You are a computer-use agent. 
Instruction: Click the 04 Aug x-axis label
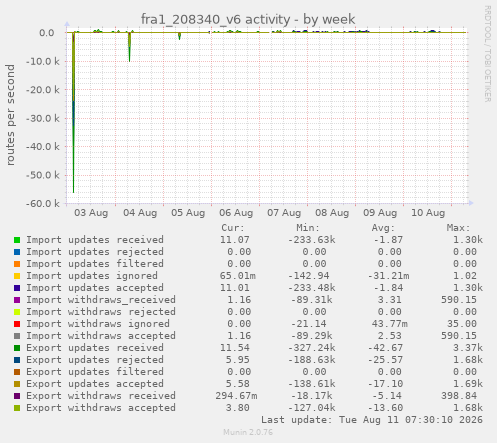point(140,213)
